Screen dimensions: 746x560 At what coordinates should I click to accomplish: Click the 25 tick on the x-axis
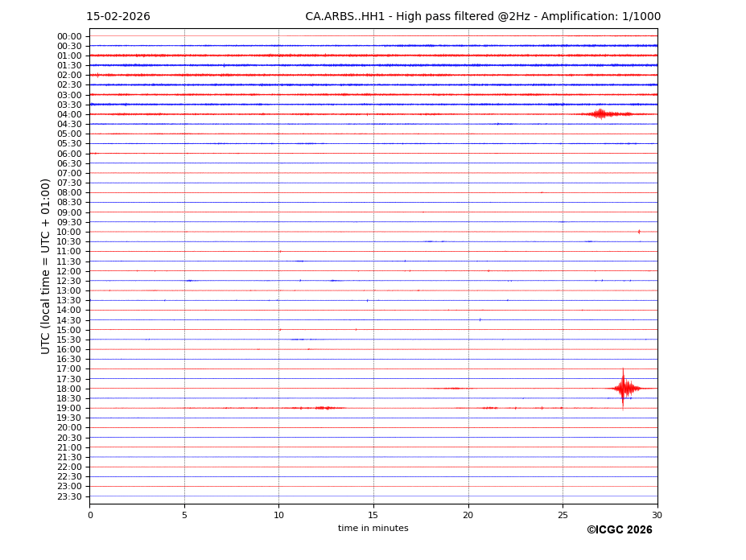tap(563, 515)
